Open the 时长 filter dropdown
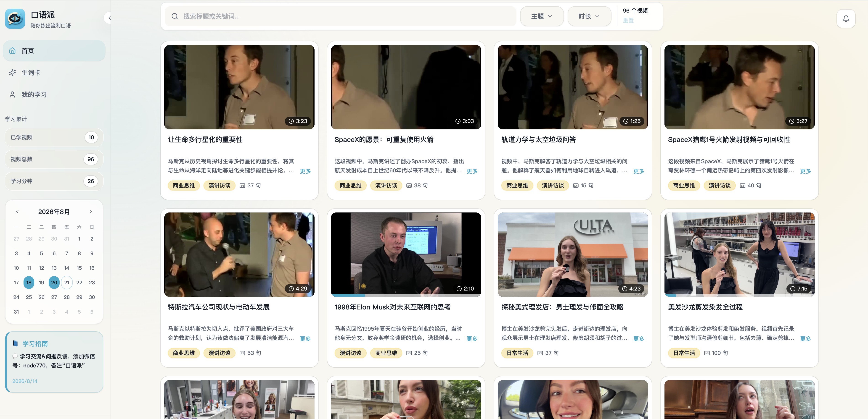Image resolution: width=868 pixels, height=419 pixels. pyautogui.click(x=589, y=16)
